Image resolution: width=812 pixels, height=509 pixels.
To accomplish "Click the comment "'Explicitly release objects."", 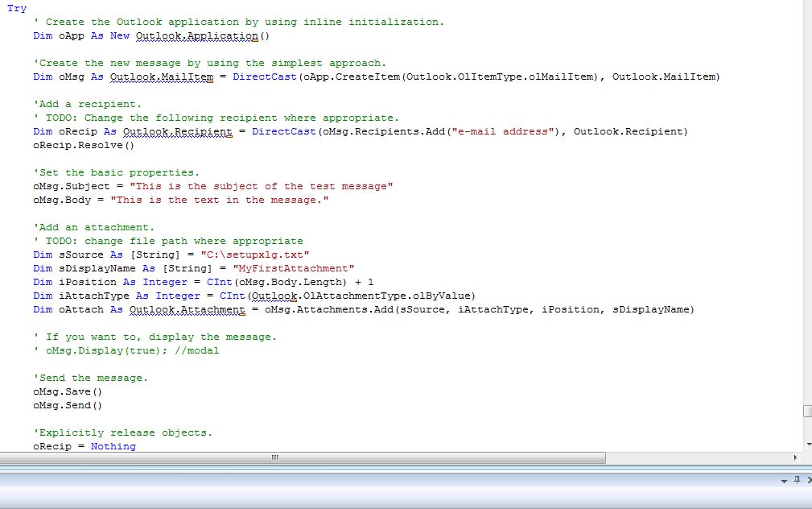I will pos(123,432).
